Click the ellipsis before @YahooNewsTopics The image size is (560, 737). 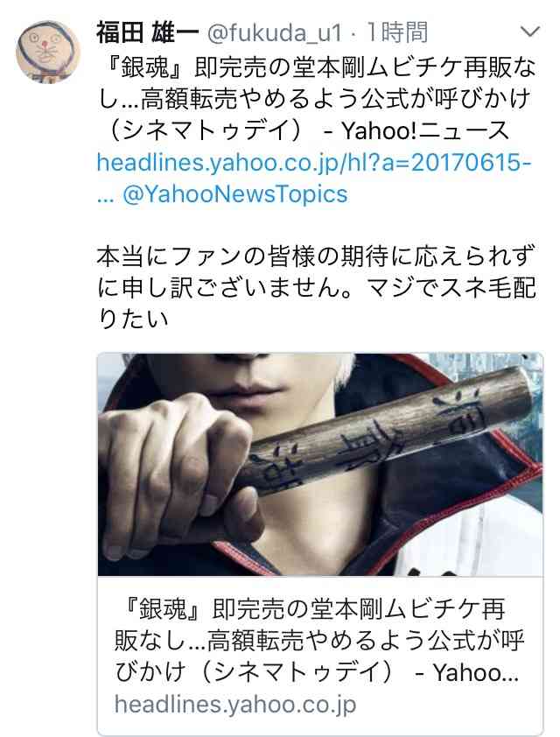[105, 196]
